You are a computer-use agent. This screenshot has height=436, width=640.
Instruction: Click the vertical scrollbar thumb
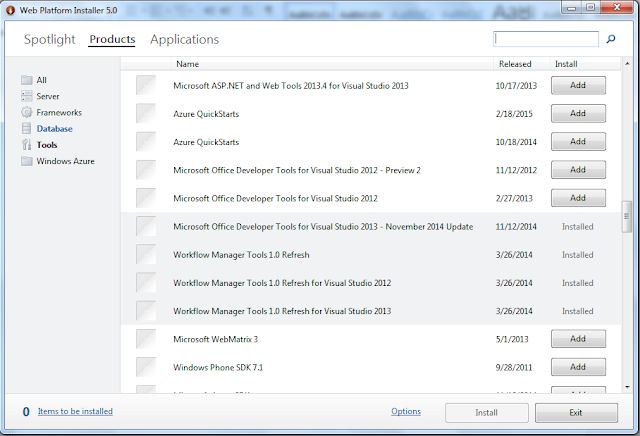pyautogui.click(x=627, y=217)
